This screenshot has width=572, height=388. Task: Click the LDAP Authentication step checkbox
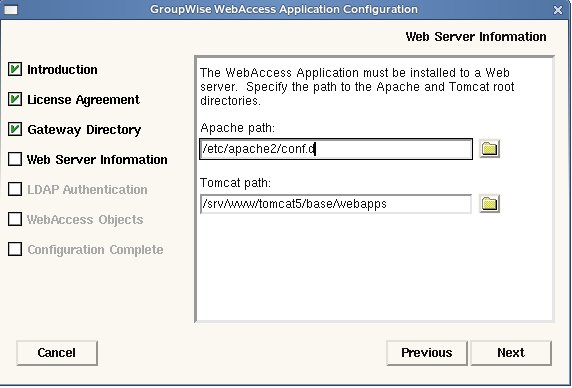[15, 189]
